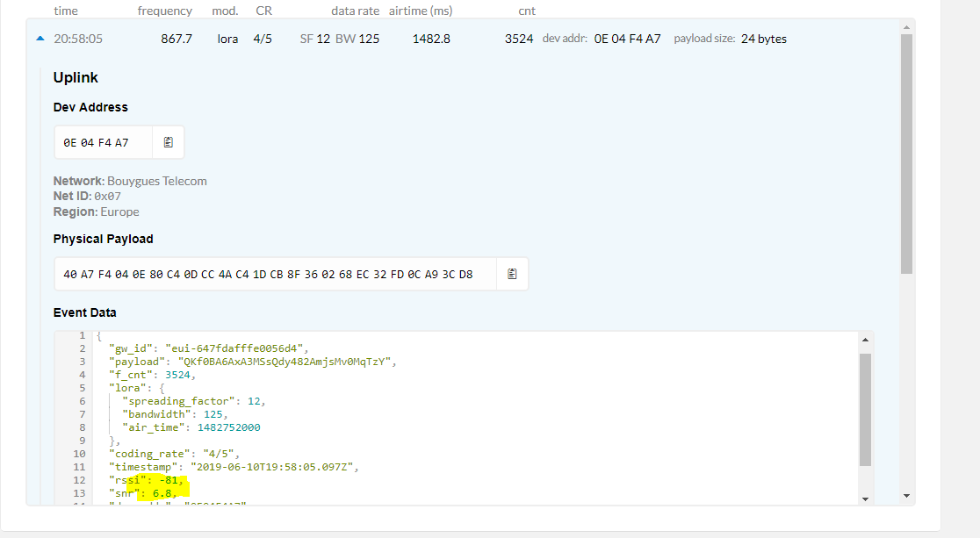980x538 pixels.
Task: Click the payload size '24 bytes' value
Action: tap(764, 39)
